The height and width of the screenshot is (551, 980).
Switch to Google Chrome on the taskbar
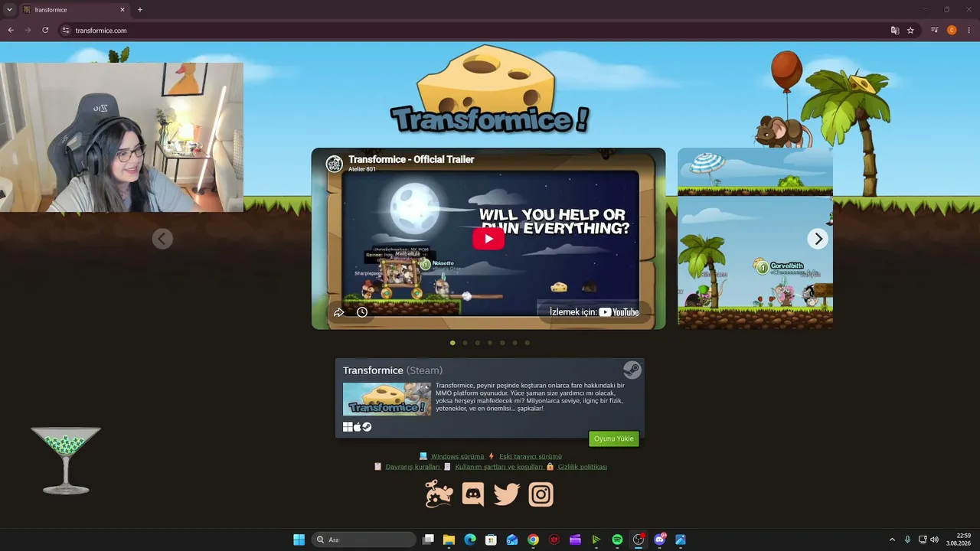[x=533, y=540]
